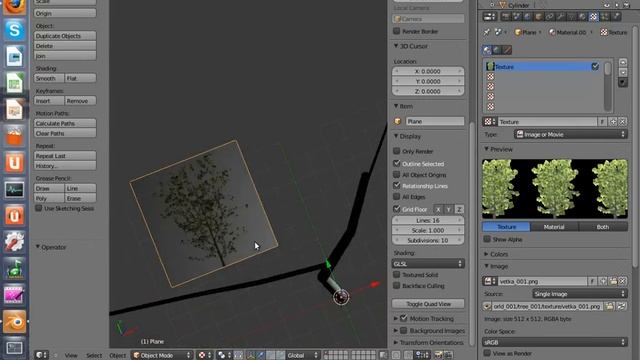Open the Particles properties tab icon
Viewport: 640px width, 360px height.
[605, 16]
